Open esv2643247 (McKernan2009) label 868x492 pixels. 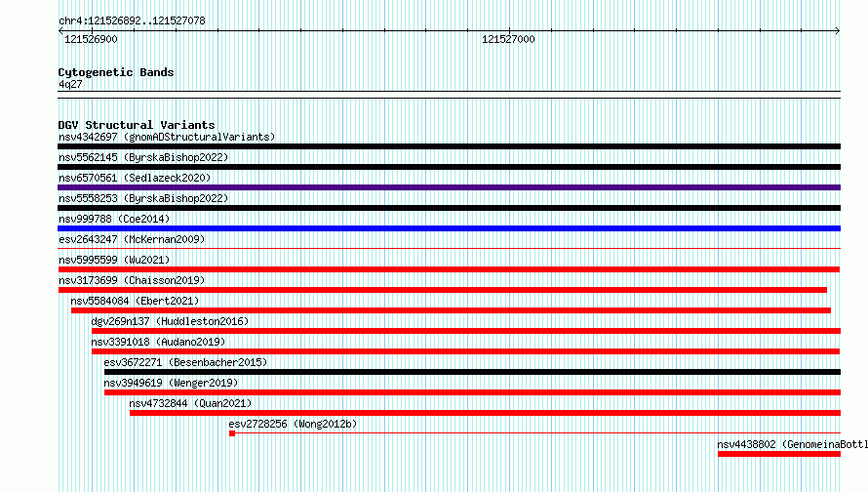132,239
